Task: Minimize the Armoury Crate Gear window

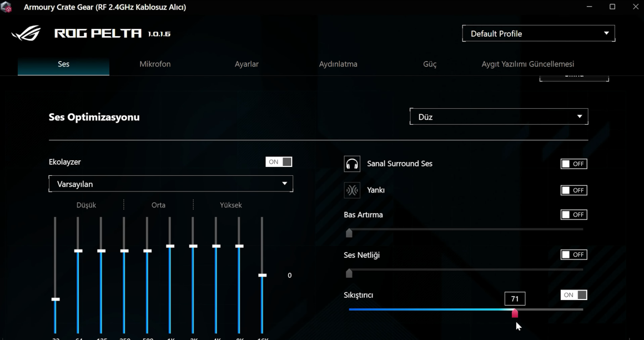Action: 589,7
